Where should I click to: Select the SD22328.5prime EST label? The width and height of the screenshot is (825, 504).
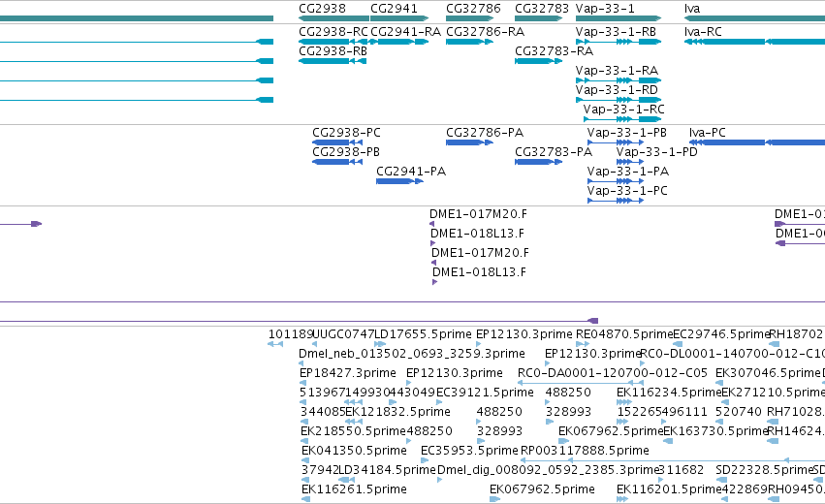(764, 470)
